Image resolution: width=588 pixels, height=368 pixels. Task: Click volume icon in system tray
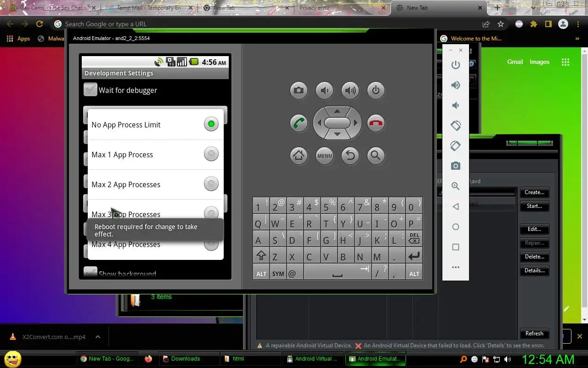(x=507, y=359)
